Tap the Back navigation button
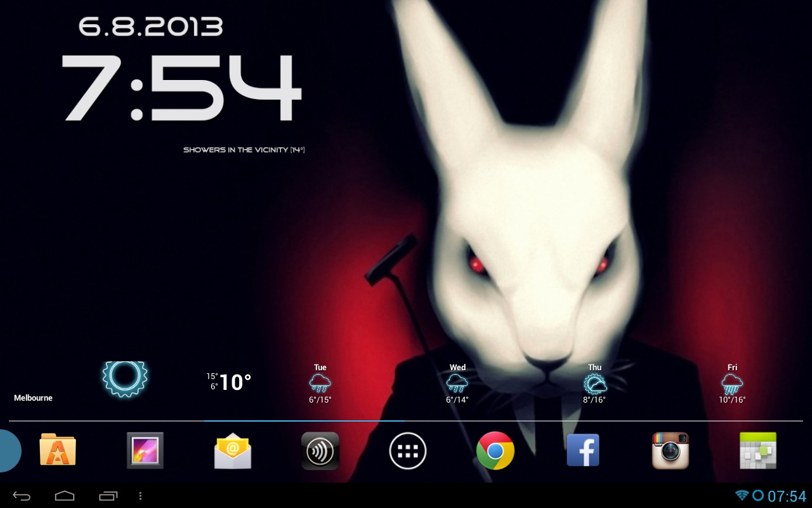This screenshot has width=812, height=508. pos(22,496)
